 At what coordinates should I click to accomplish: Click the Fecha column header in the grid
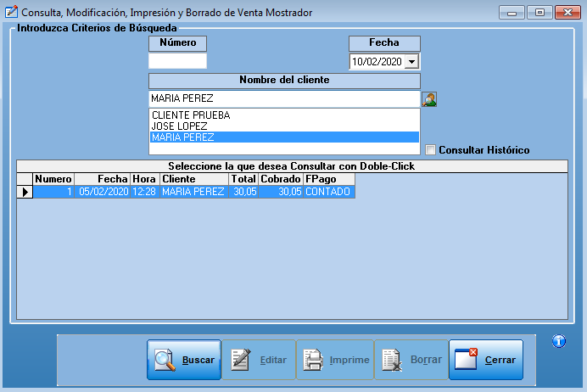(102, 179)
